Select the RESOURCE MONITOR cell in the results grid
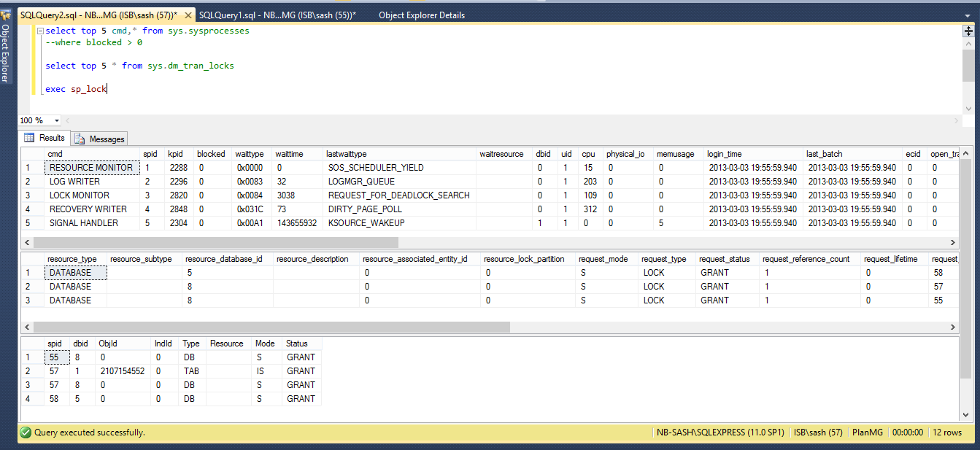 [x=91, y=167]
